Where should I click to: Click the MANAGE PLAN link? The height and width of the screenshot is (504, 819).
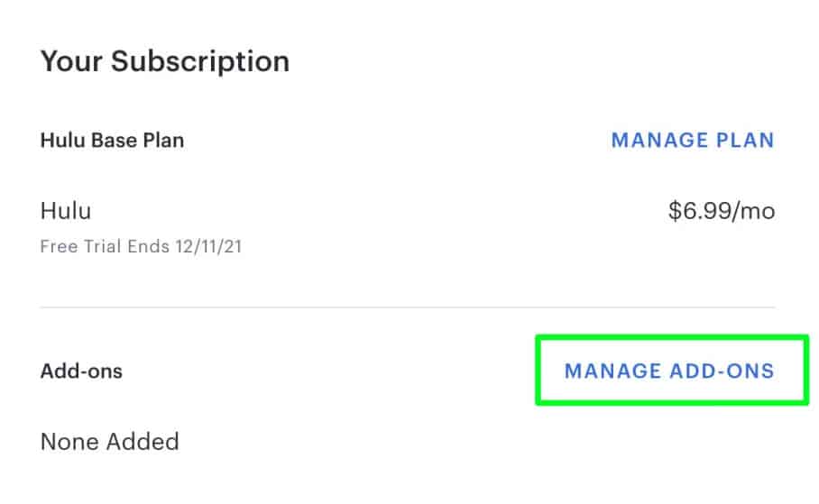[x=692, y=141]
